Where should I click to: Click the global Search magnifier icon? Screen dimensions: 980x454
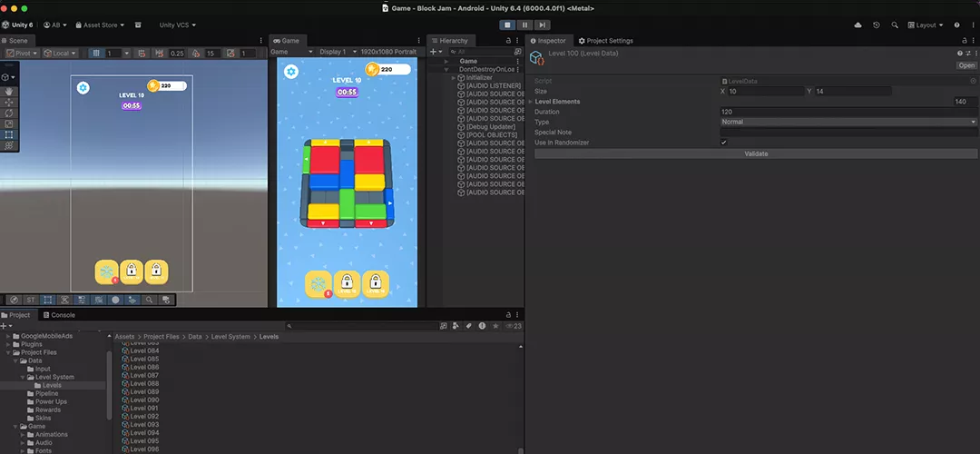tap(897, 25)
